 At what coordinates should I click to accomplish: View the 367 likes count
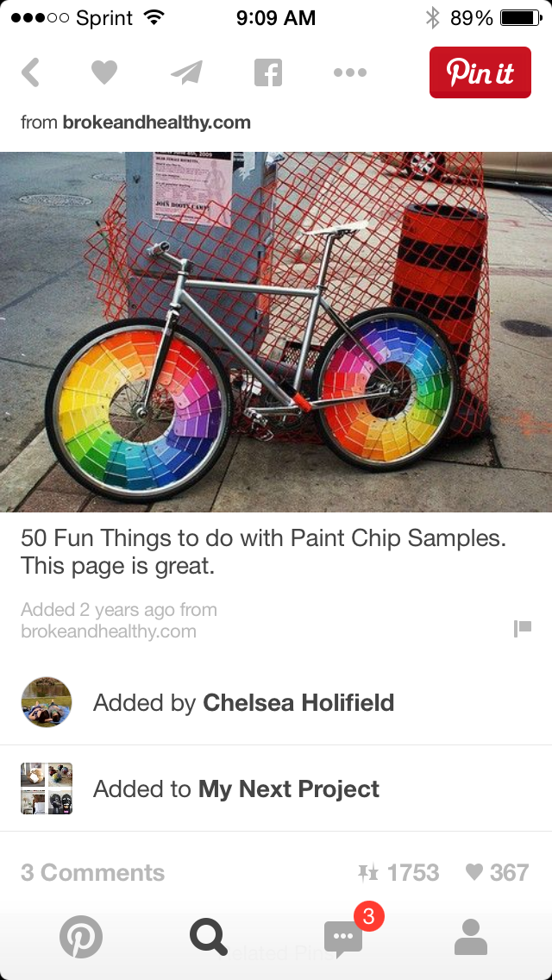[x=498, y=872]
